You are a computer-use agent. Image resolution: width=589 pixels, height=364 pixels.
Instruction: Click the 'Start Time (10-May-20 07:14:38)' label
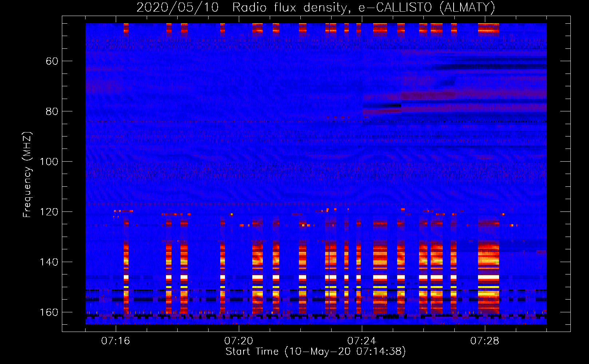[316, 352]
